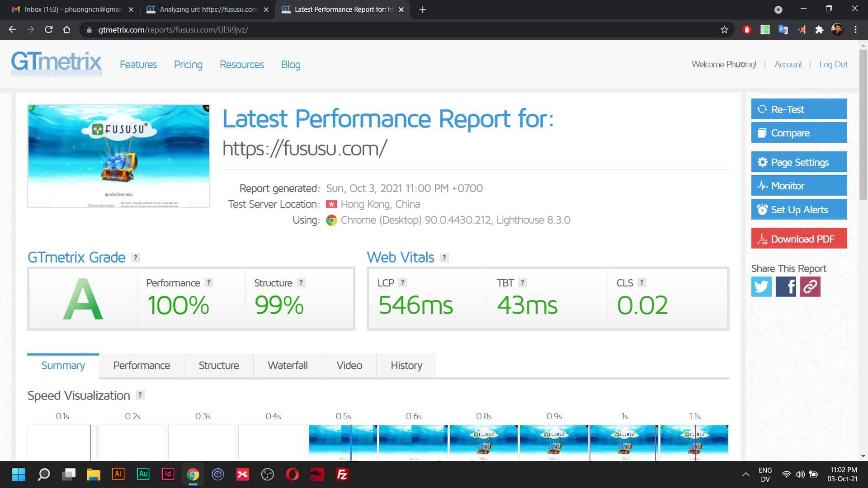
Task: Click the https://fususu.com/ report URL
Action: 305,148
